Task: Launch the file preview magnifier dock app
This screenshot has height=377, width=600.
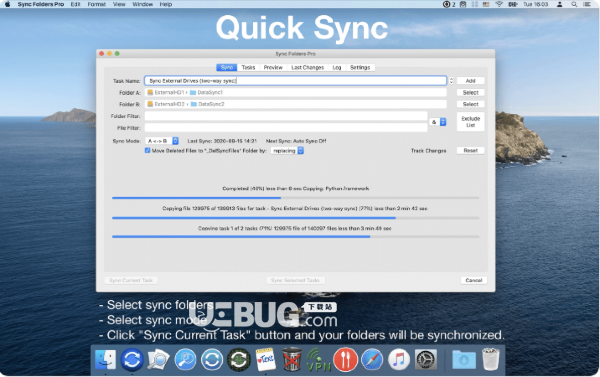Action: (x=158, y=359)
